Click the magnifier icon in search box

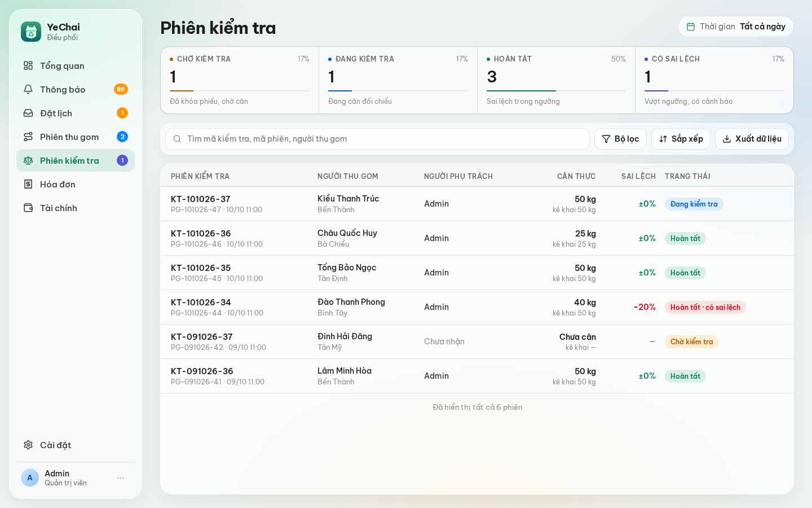177,139
